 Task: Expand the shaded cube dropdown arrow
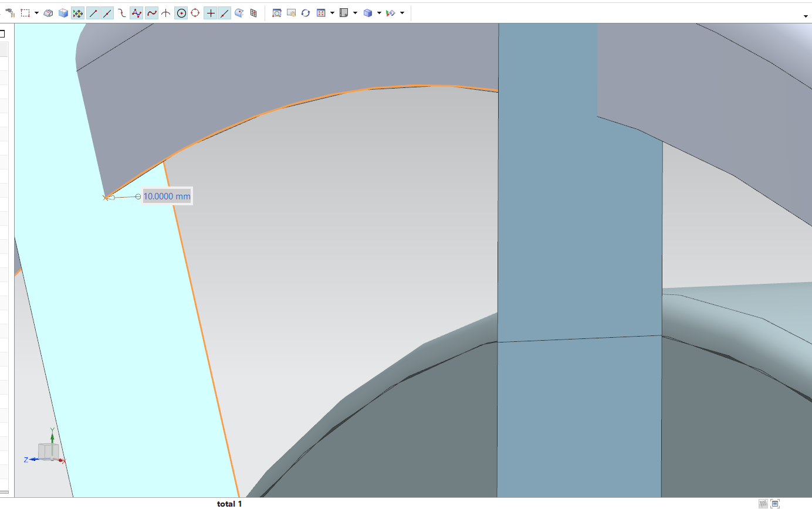point(379,13)
